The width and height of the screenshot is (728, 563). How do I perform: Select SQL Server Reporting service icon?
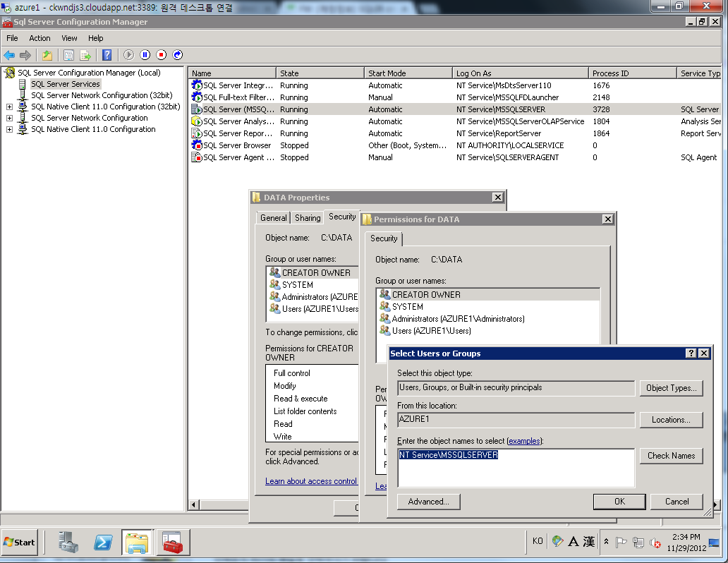(197, 133)
